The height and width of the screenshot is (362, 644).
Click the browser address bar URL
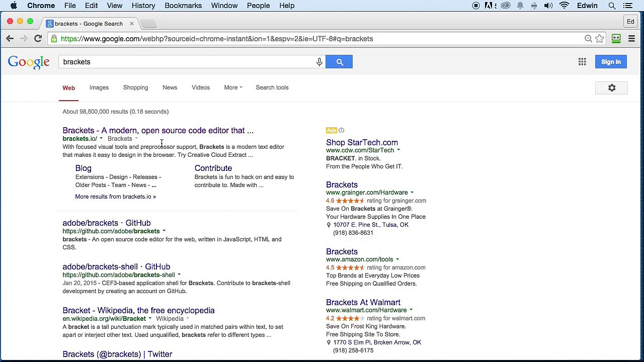click(x=217, y=39)
